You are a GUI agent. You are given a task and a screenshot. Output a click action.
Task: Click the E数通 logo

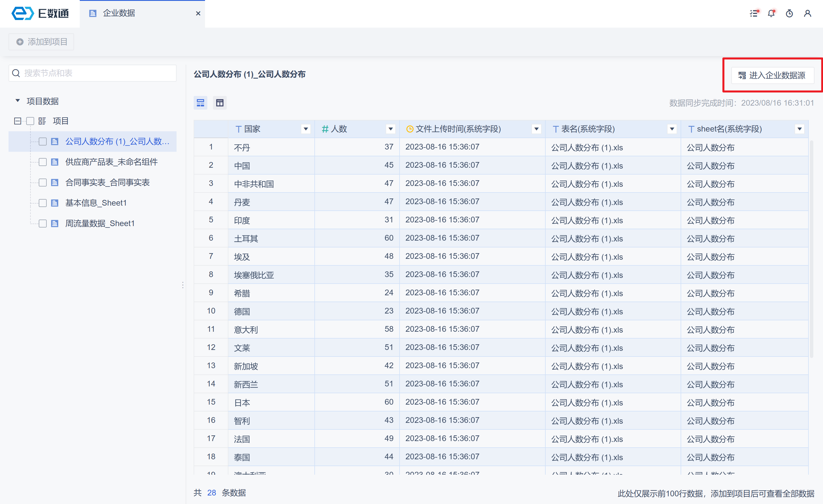coord(40,13)
